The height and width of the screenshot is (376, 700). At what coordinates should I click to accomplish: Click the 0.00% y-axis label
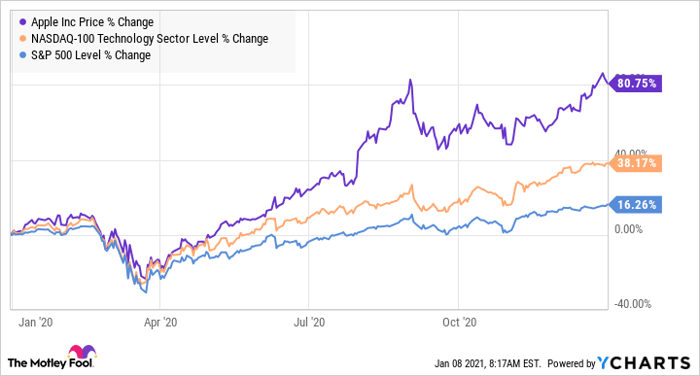pos(629,230)
